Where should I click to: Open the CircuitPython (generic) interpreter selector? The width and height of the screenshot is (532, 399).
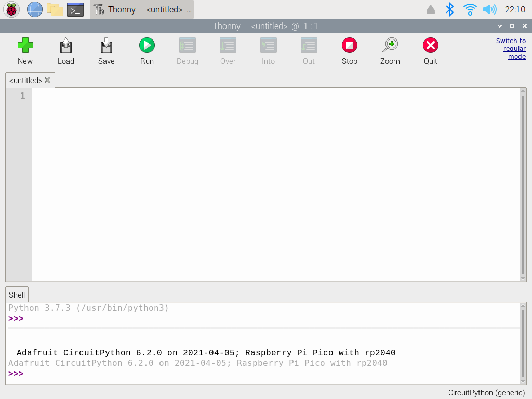click(x=486, y=393)
